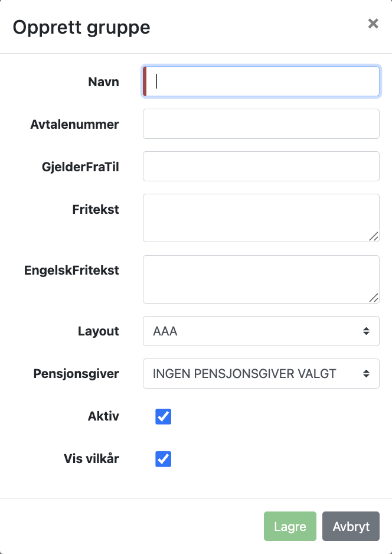Cancel with the Avbryt button

point(351,526)
